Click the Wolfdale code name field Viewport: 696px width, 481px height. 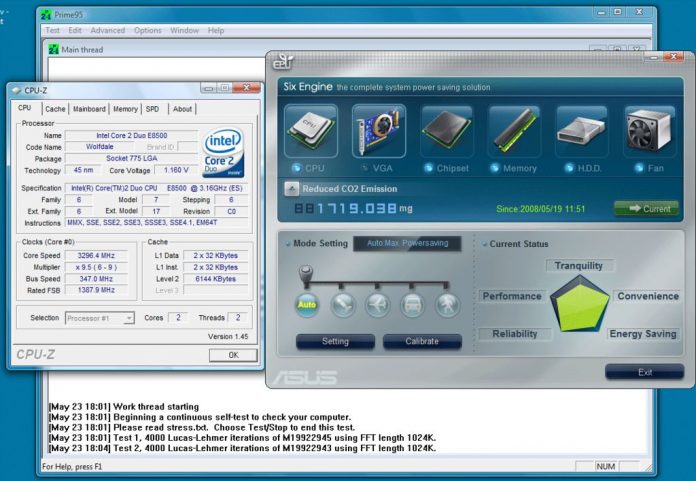click(x=99, y=147)
